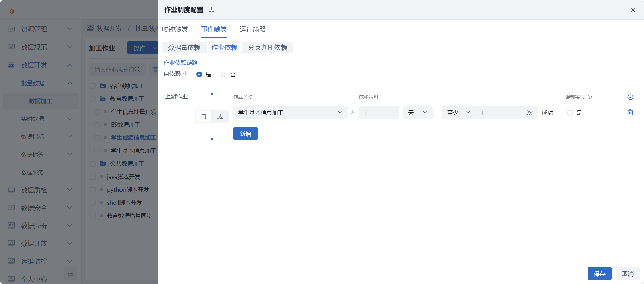Screen dimensions: 644x284
Task: Click the info icon next to 强制等待
Action: pyautogui.click(x=590, y=97)
